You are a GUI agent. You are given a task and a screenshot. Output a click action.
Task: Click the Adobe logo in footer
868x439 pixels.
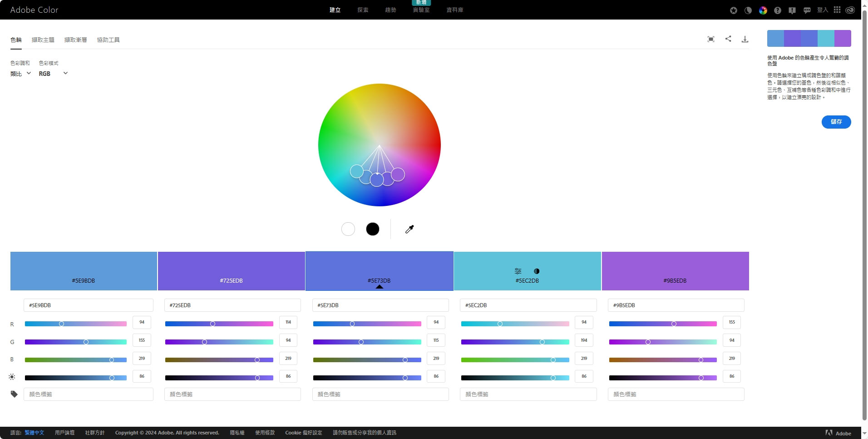[838, 433]
